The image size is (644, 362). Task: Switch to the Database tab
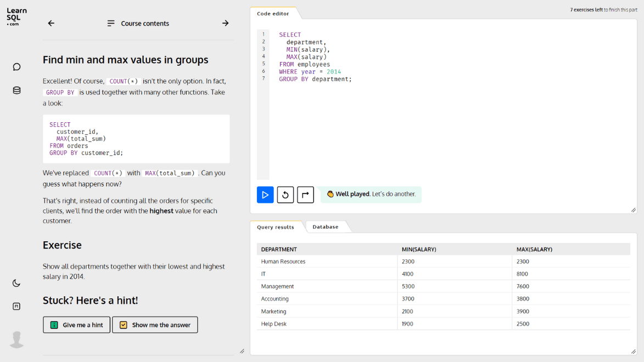pos(326,227)
